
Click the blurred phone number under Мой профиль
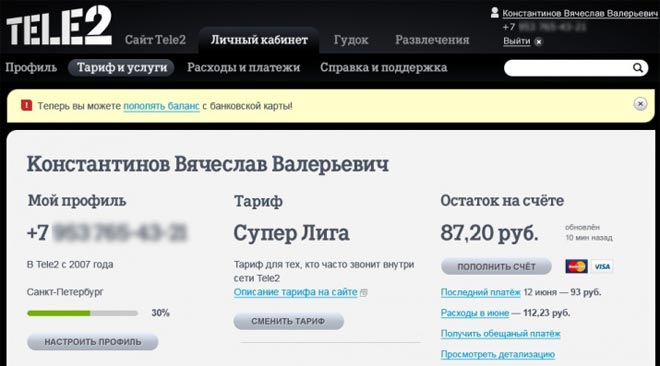120,233
